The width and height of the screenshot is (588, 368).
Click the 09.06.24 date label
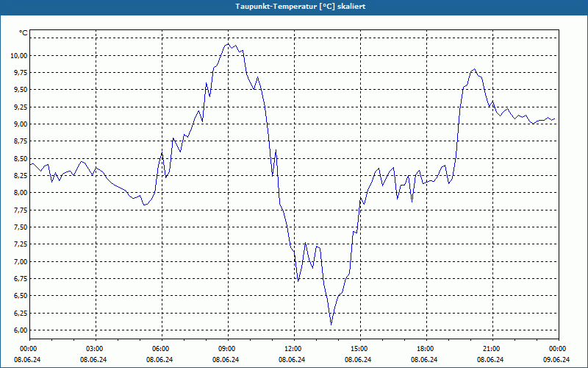point(556,360)
